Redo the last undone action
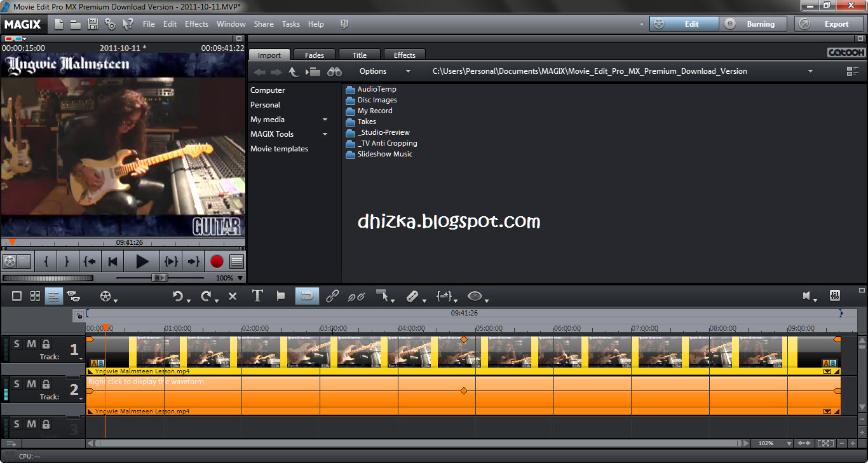868x463 pixels. tap(205, 296)
